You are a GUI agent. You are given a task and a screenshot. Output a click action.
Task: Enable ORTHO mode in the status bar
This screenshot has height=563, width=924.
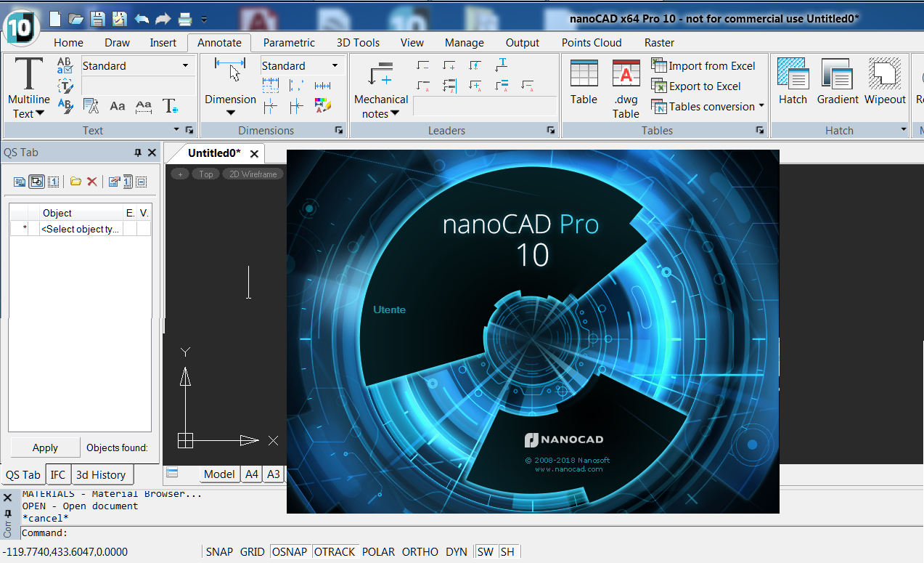click(x=420, y=551)
